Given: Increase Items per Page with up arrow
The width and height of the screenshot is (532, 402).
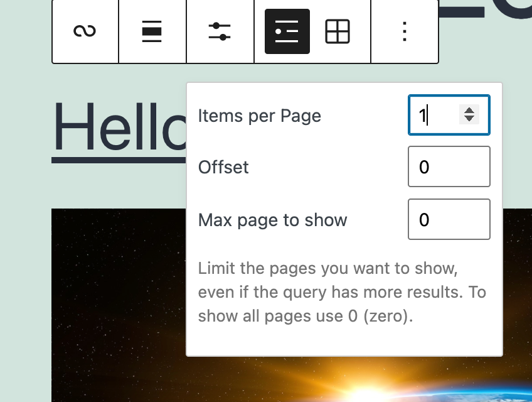Looking at the screenshot, I should [x=469, y=110].
